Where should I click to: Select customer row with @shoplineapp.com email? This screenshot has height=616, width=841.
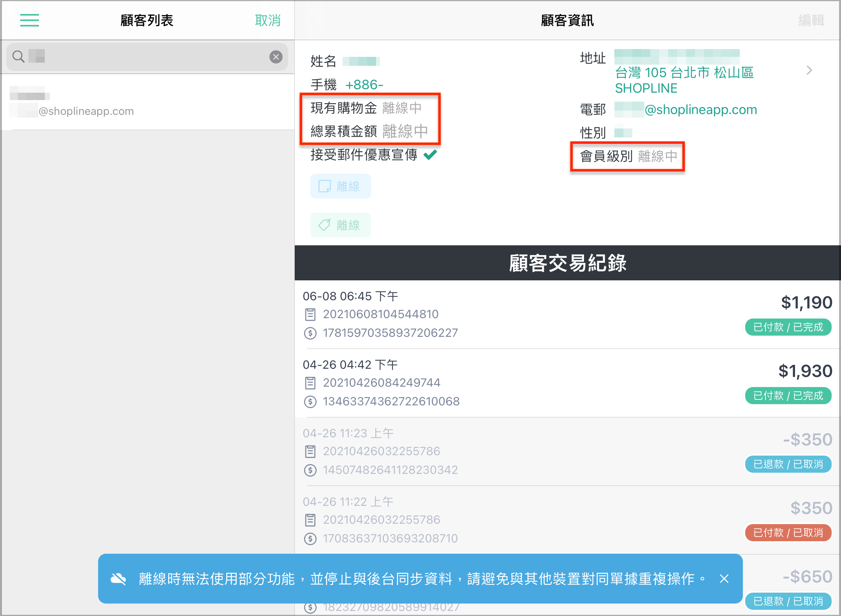tap(148, 102)
